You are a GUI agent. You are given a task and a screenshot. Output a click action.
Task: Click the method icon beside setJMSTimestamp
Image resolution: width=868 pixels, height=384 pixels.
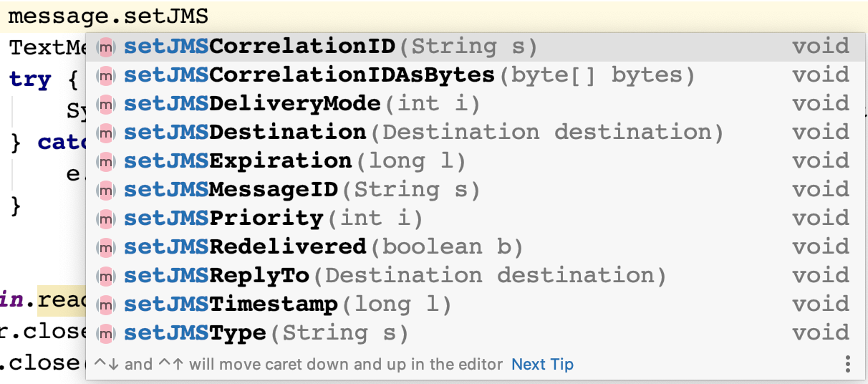[x=106, y=304]
